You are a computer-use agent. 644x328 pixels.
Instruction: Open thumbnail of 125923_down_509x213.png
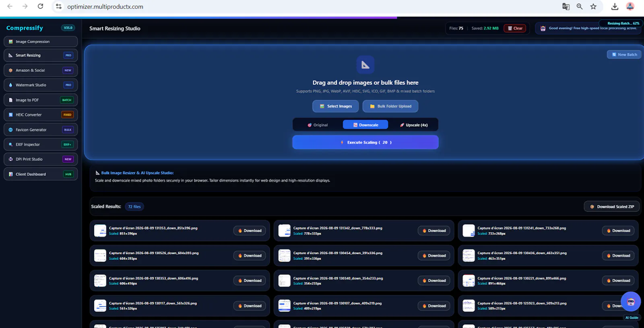point(469,305)
